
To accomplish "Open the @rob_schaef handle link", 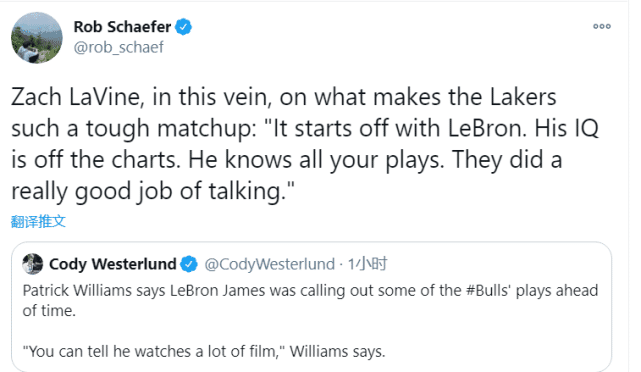I will click(x=119, y=47).
